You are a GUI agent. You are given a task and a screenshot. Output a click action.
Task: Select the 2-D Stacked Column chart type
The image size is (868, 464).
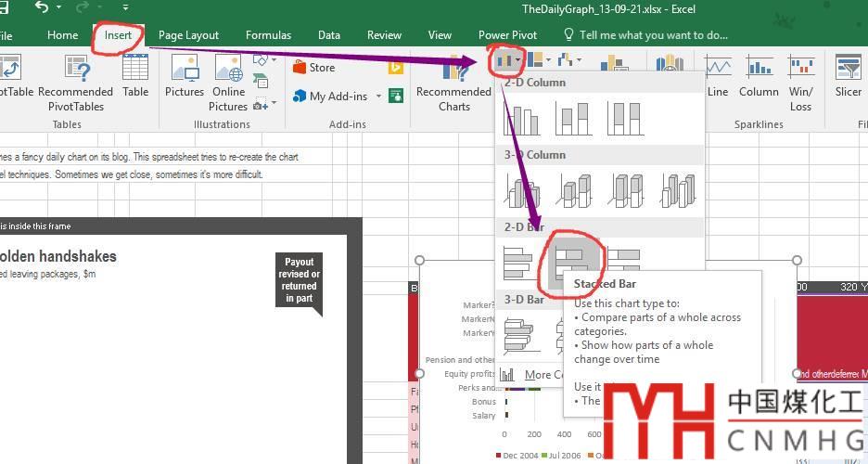pyautogui.click(x=573, y=119)
